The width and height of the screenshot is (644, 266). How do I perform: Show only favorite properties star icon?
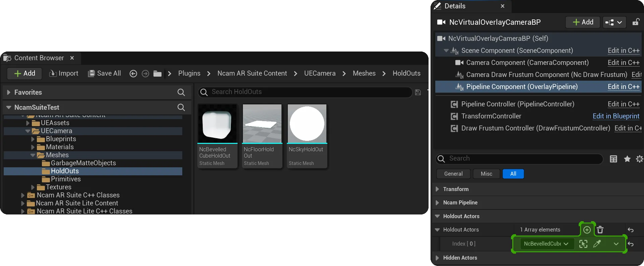[x=627, y=159]
